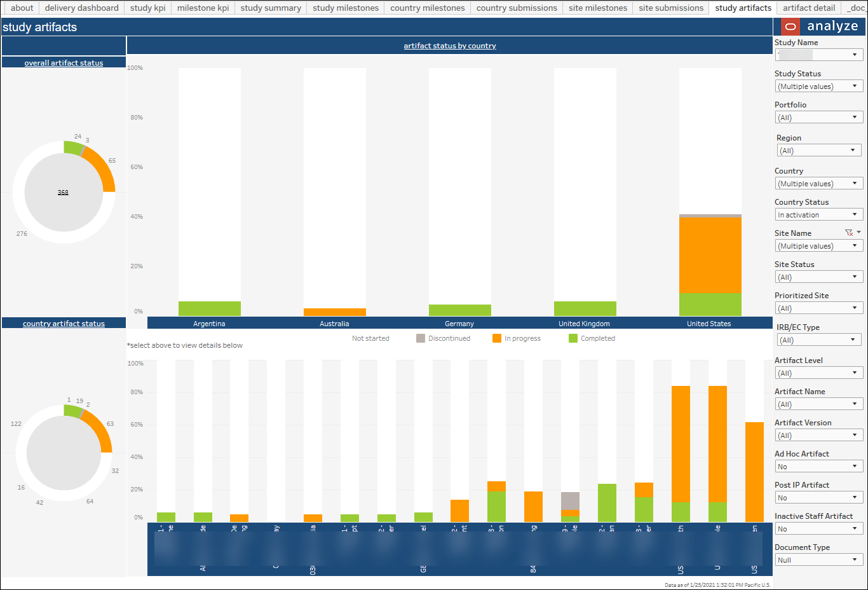This screenshot has height=590, width=868.
Task: Switch to the artifact detail tab
Action: click(809, 8)
